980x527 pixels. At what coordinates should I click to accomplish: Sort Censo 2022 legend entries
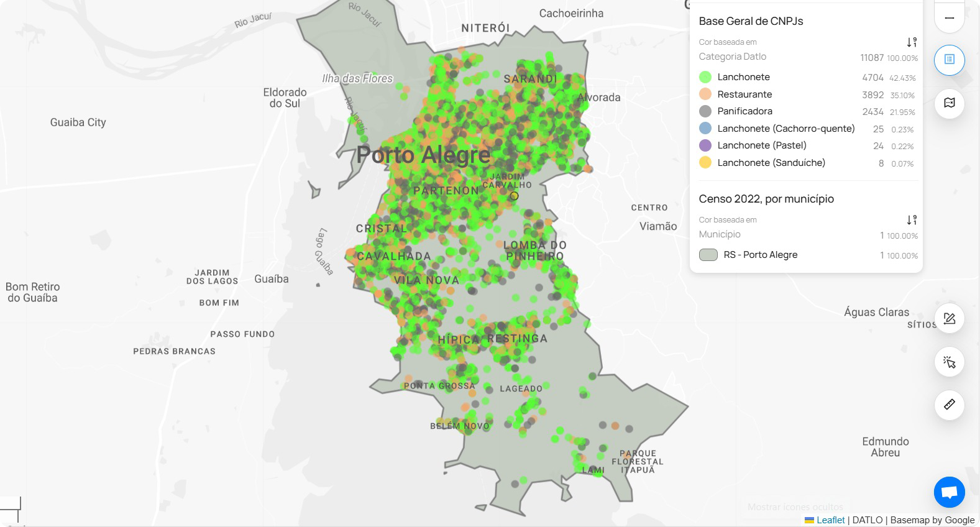coord(911,220)
